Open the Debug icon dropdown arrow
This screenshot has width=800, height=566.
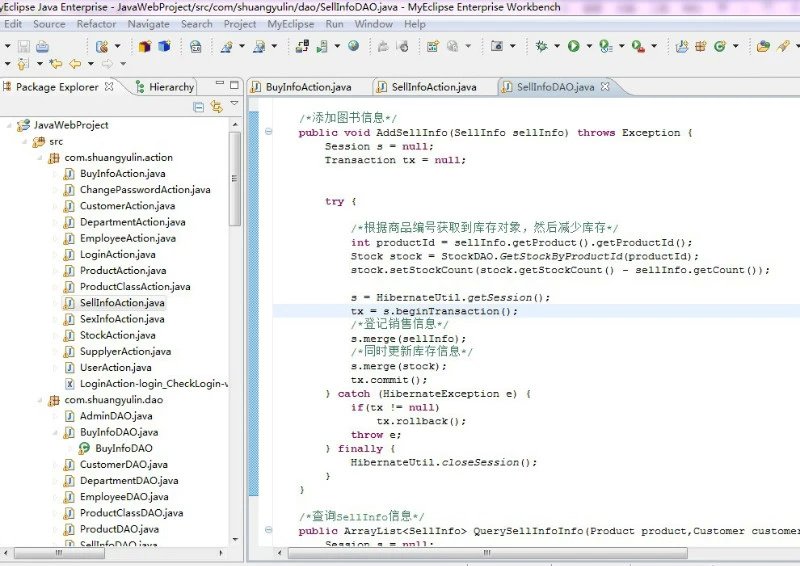click(557, 46)
